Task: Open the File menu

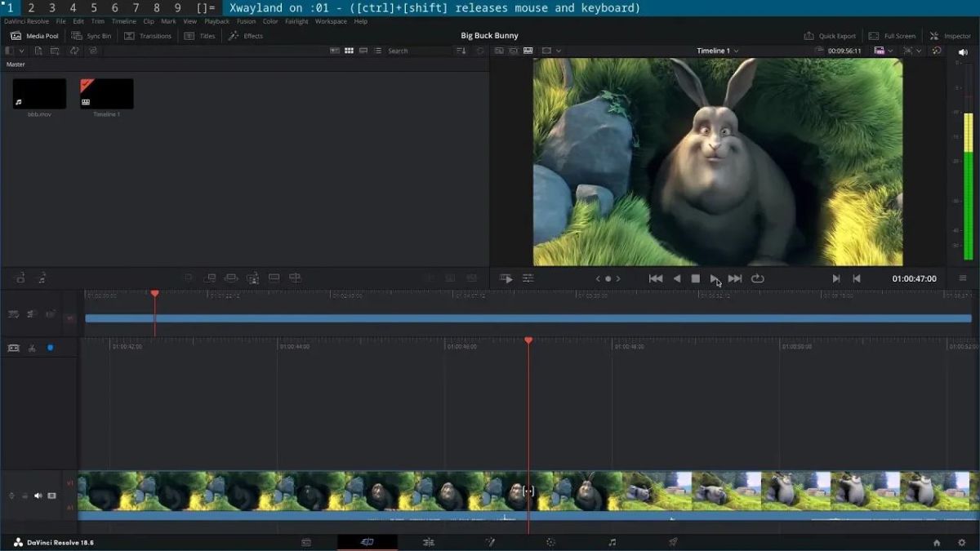Action: coord(60,21)
